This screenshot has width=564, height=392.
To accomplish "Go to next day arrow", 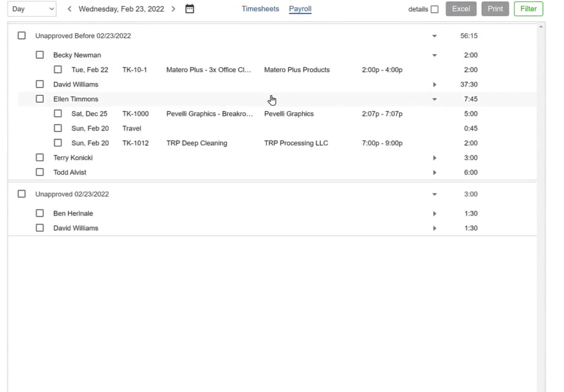I will (x=173, y=9).
